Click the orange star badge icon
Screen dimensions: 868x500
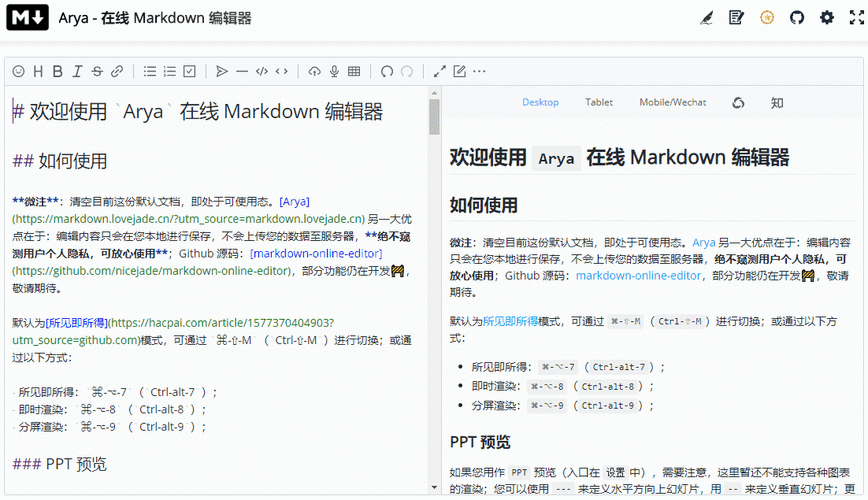(767, 18)
